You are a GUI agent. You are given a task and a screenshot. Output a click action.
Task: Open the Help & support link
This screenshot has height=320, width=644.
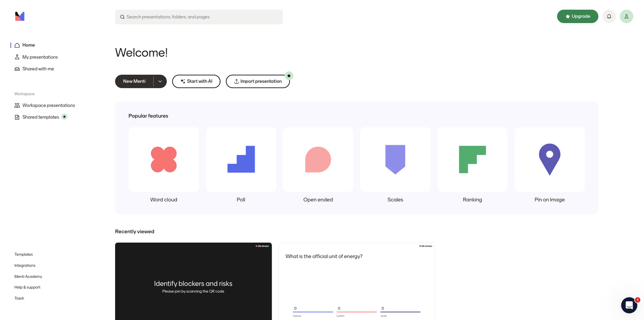pos(27,287)
